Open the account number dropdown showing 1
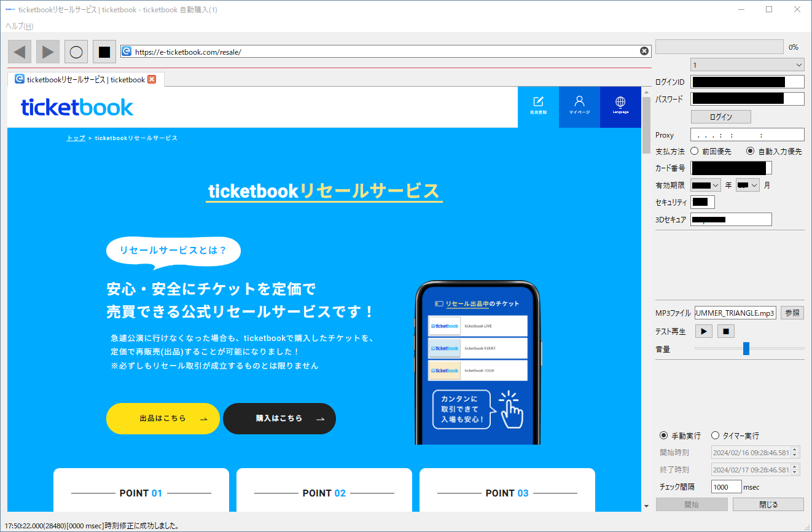Viewport: 812px width, 532px height. [x=748, y=65]
